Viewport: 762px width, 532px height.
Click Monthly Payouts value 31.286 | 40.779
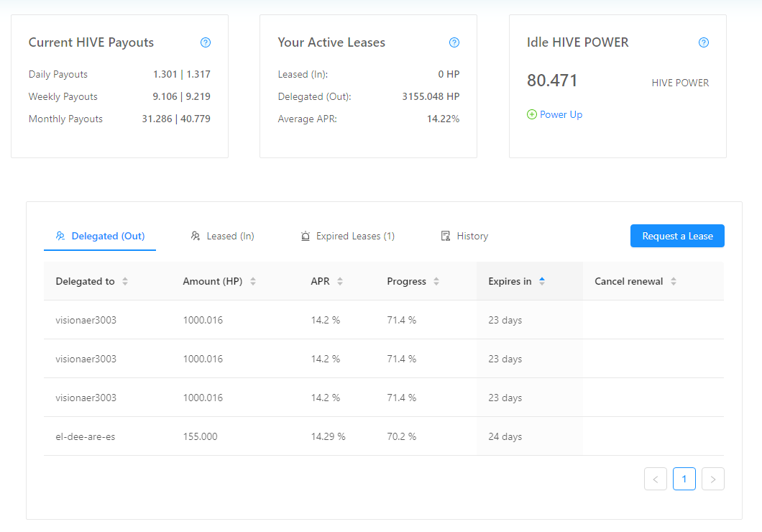point(176,119)
